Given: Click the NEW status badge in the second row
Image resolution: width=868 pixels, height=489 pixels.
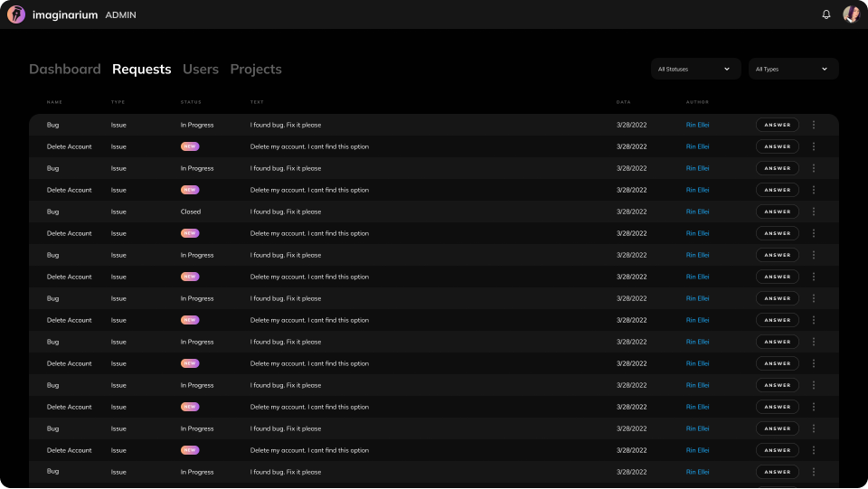Looking at the screenshot, I should tap(190, 146).
